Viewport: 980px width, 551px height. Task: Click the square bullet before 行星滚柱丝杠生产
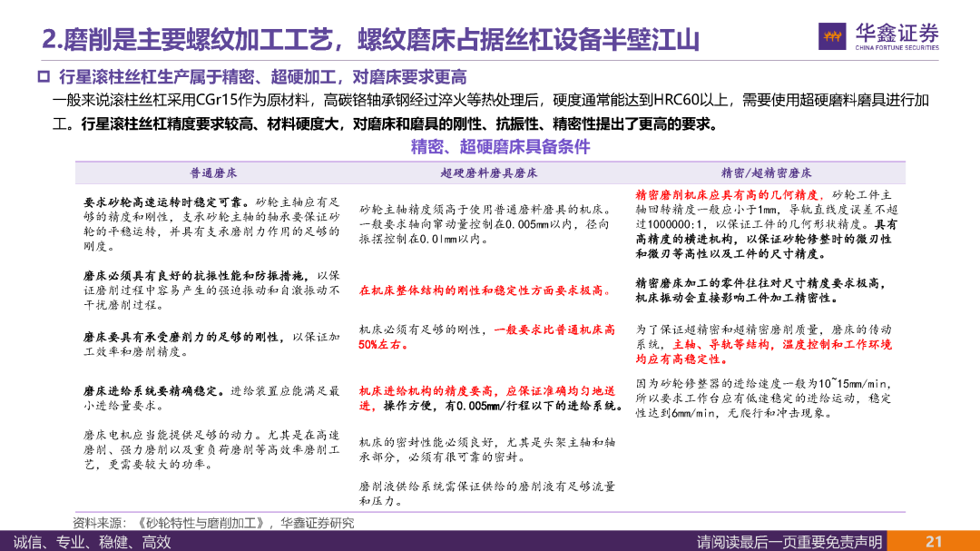point(44,77)
